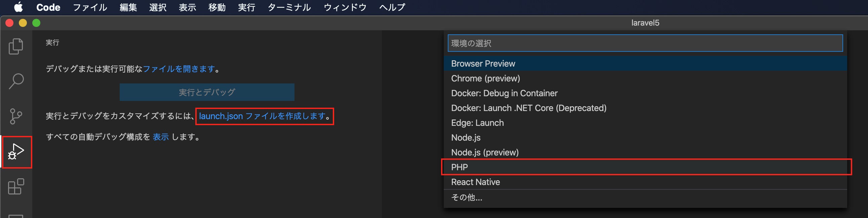The image size is (868, 218).
Task: Open the 表示 menu in menu bar
Action: tap(187, 7)
